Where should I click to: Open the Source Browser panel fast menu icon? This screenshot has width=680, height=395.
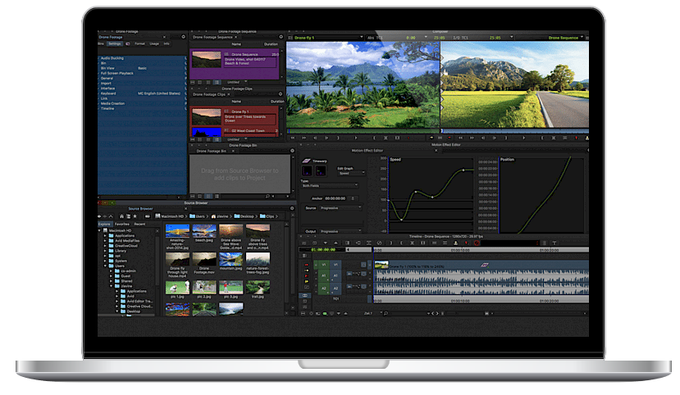pyautogui.click(x=292, y=209)
